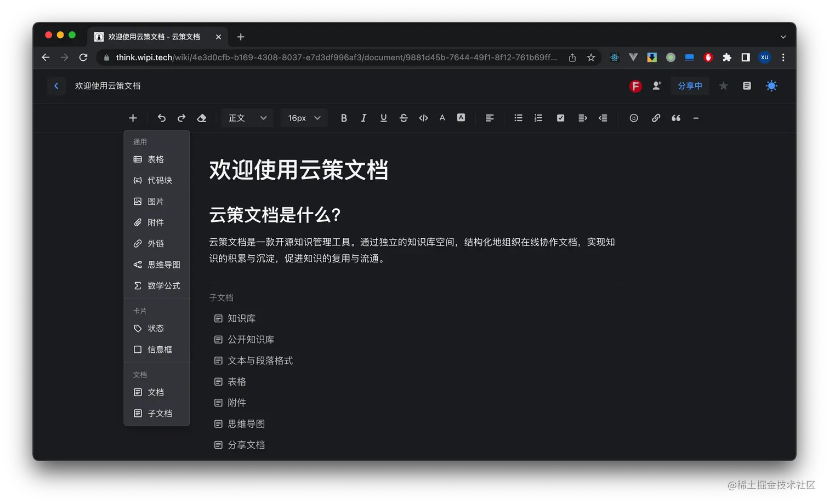829x504 pixels.
Task: Open the 知识库 child document link
Action: coord(241,318)
